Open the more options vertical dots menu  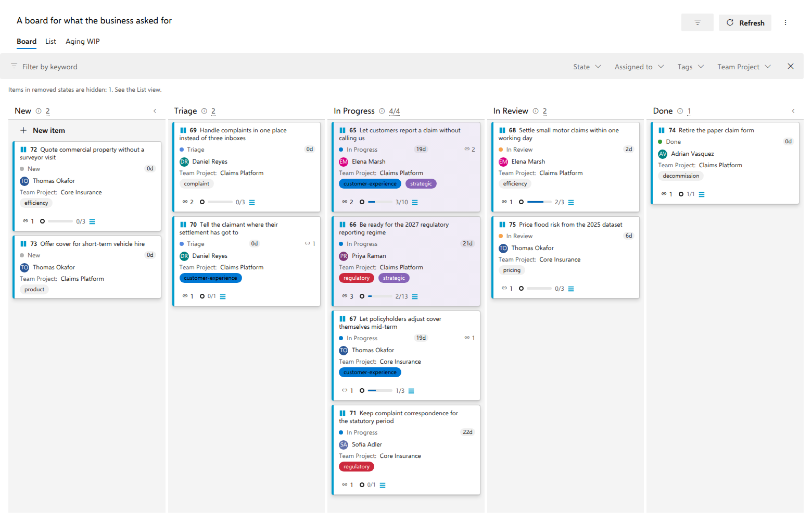(x=785, y=22)
